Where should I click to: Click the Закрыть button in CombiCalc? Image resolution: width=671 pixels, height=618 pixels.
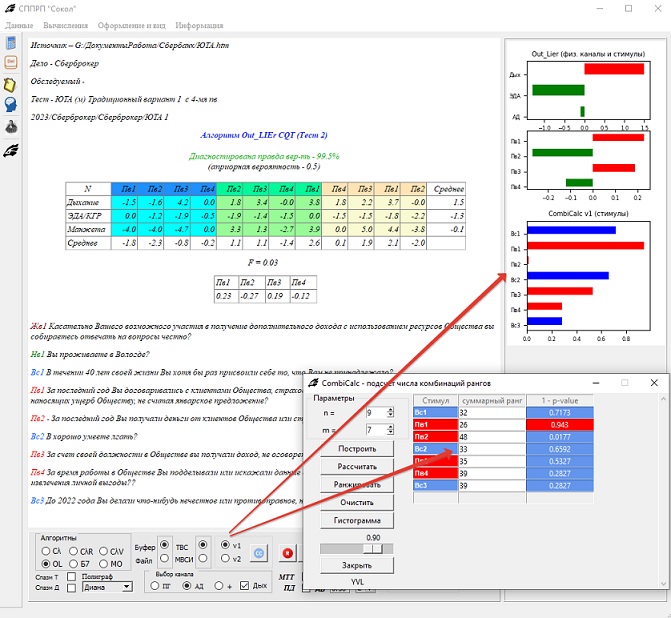tap(357, 565)
